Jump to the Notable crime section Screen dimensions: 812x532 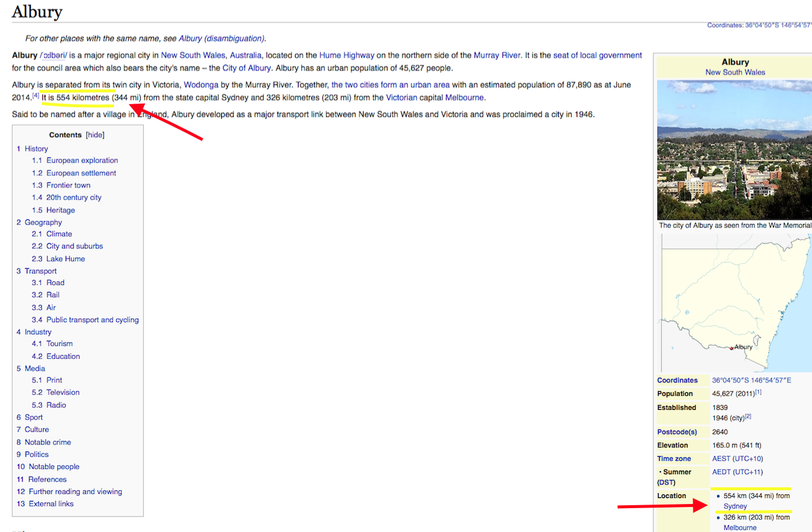(x=48, y=442)
